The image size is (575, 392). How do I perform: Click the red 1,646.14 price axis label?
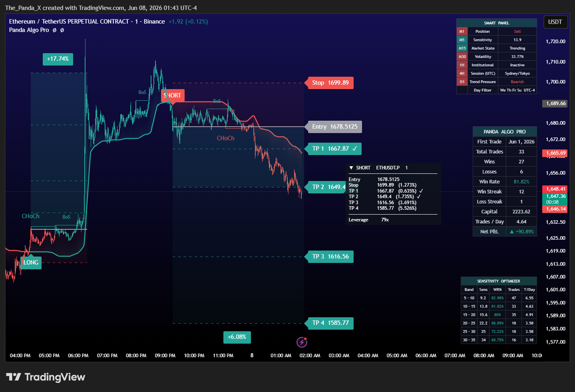(x=556, y=209)
